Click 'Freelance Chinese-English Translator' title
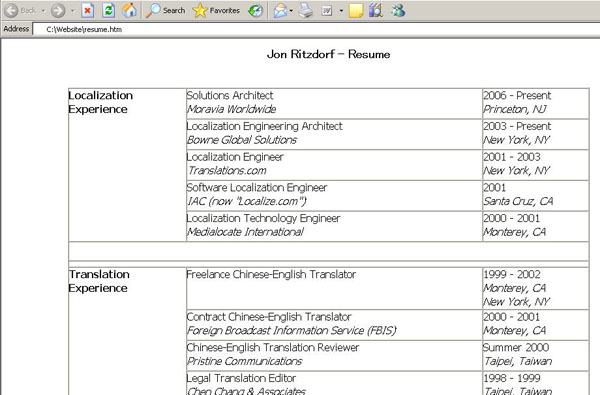Screen dimensions: 600x395 click(x=271, y=274)
